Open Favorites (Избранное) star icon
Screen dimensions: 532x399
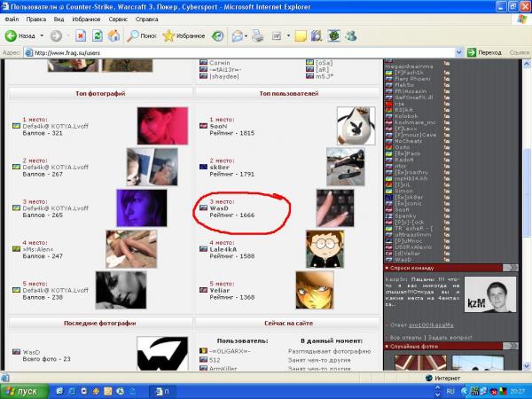[x=168, y=35]
